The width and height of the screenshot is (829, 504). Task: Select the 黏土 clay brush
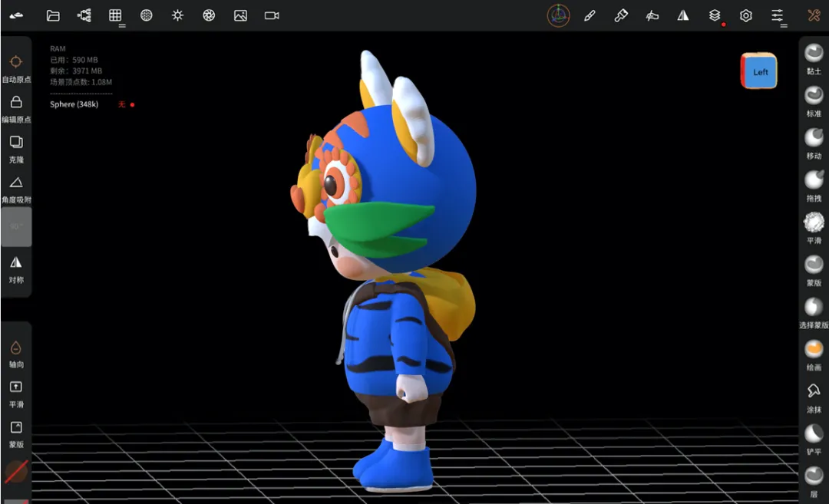(814, 58)
